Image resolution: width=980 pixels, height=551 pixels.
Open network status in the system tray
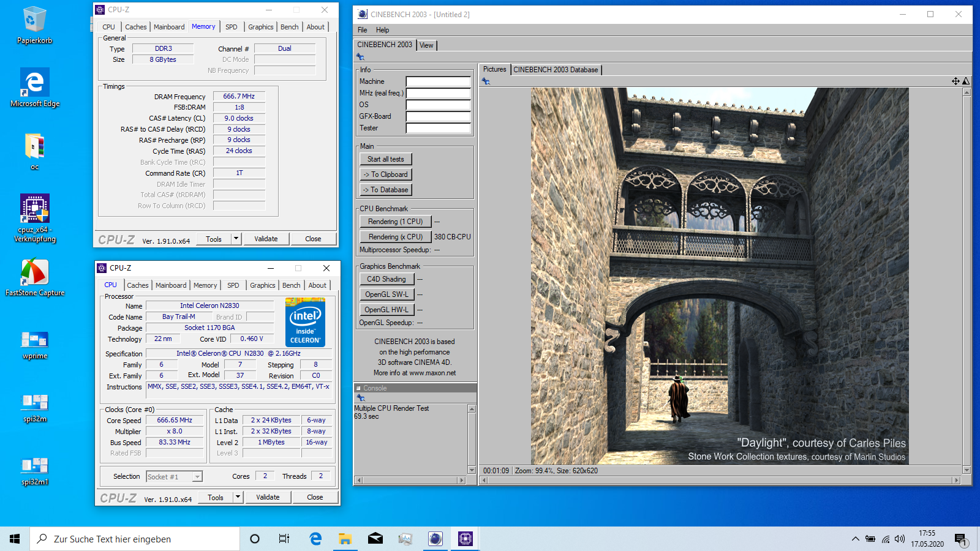[886, 539]
